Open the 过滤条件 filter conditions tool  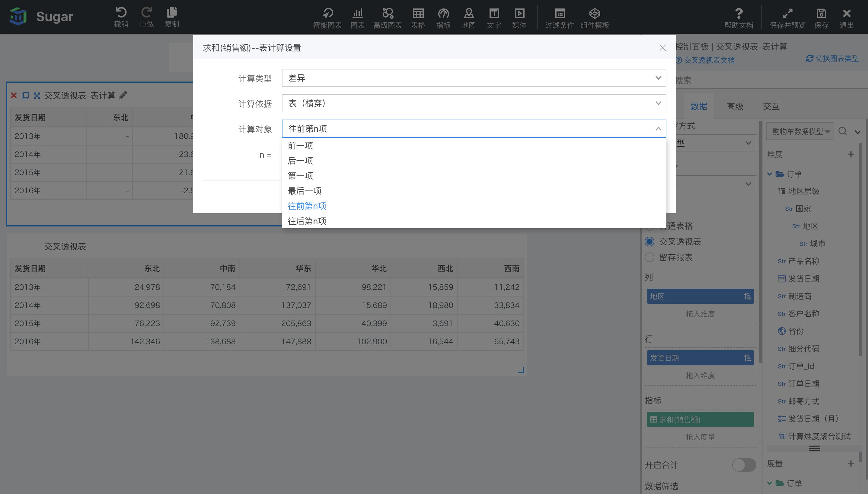point(560,18)
